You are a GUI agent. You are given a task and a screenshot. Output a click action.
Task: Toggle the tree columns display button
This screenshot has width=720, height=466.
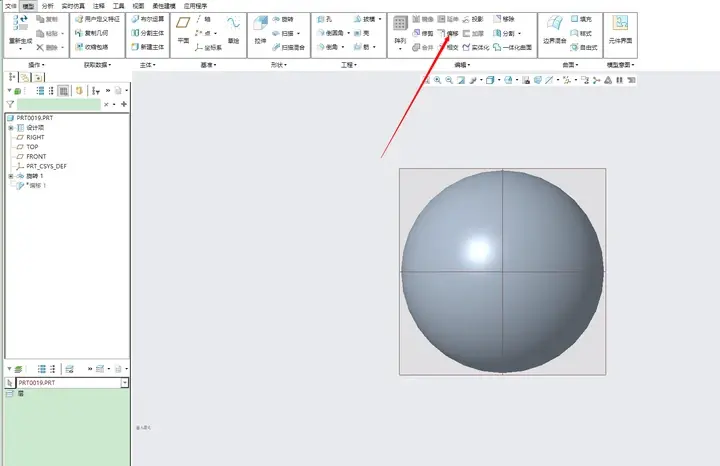tap(64, 91)
